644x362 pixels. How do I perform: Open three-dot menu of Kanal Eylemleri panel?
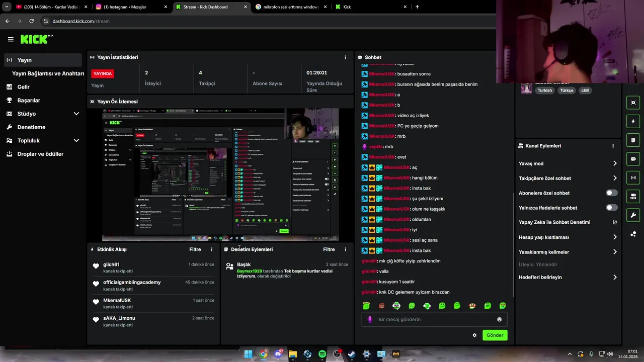[613, 146]
